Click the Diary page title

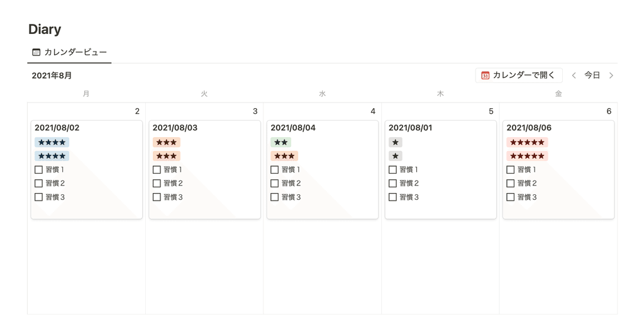point(45,29)
